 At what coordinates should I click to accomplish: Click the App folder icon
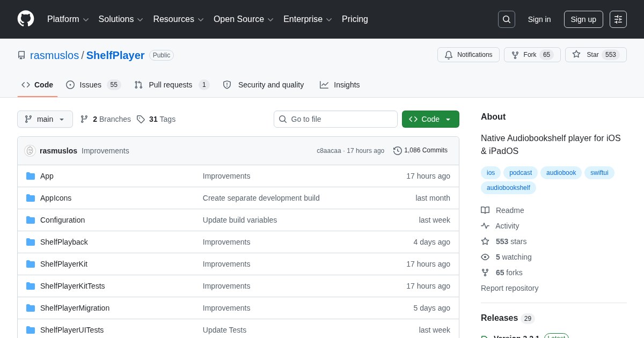pyautogui.click(x=31, y=176)
